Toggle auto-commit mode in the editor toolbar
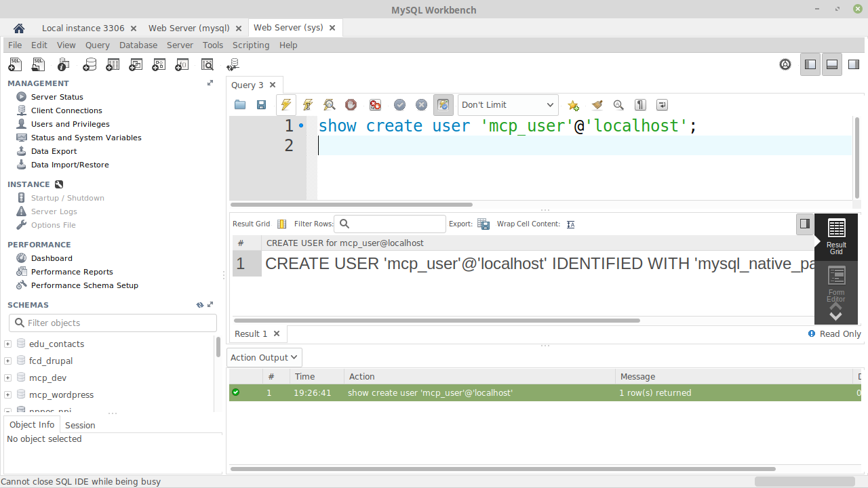Viewport: 868px width, 488px height. pyautogui.click(x=443, y=105)
